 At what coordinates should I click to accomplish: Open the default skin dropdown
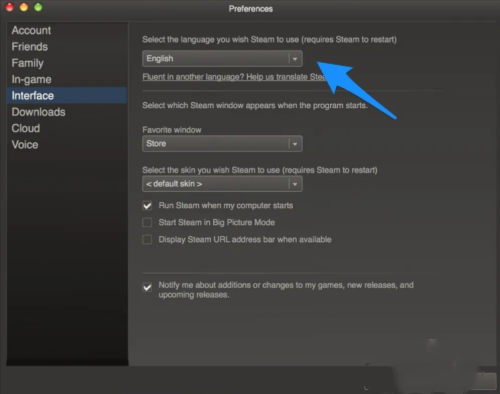tap(222, 184)
